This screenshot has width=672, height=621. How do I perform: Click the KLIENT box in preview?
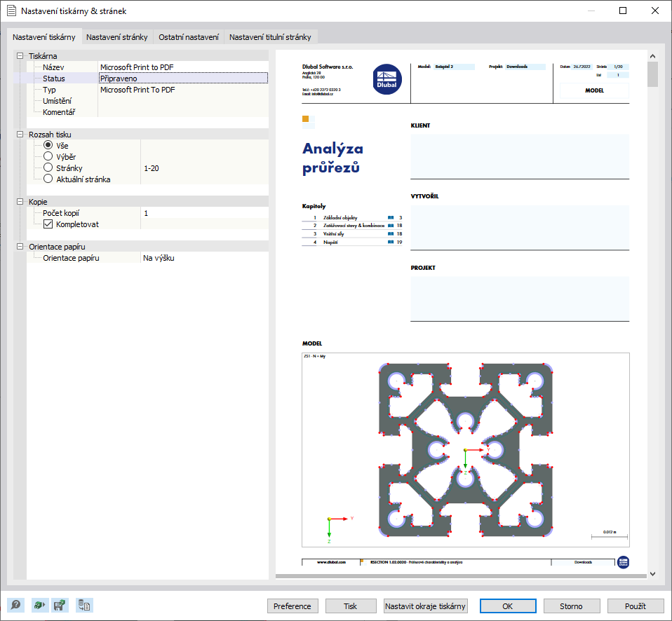pyautogui.click(x=520, y=156)
